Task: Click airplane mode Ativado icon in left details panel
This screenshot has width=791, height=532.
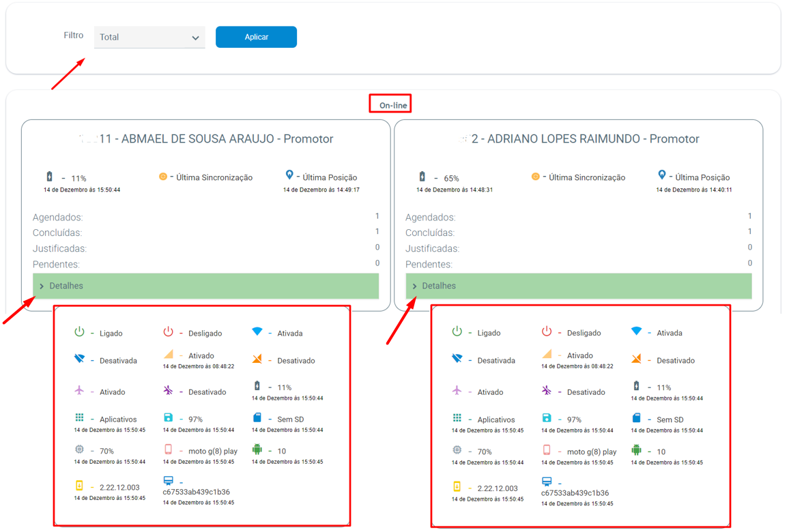Action: pos(79,390)
